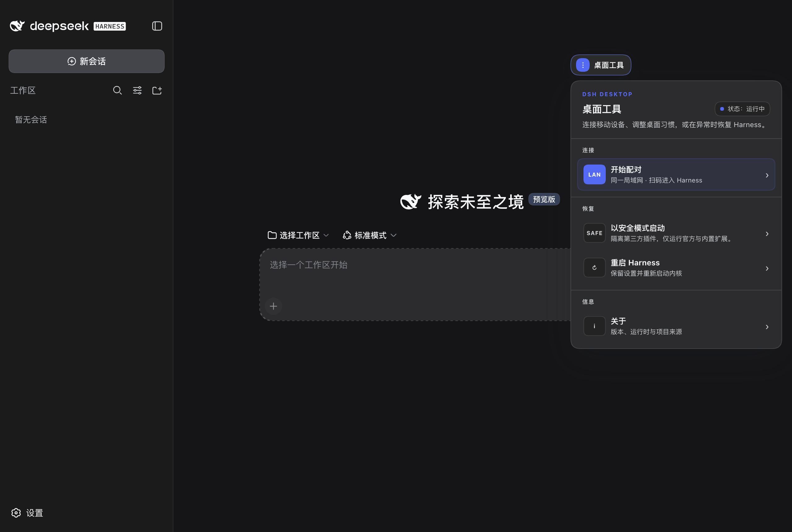
Task: Click the HARNESS badge next to deepseek
Action: 110,27
